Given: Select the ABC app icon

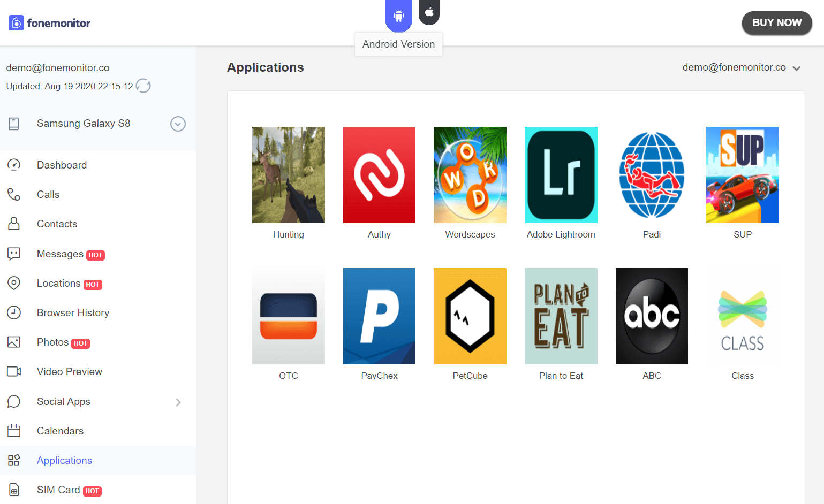Looking at the screenshot, I should (652, 316).
